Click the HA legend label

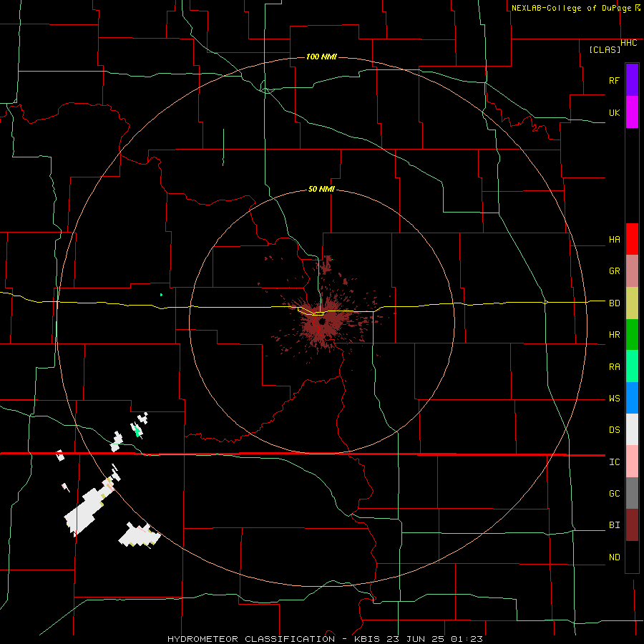(614, 239)
